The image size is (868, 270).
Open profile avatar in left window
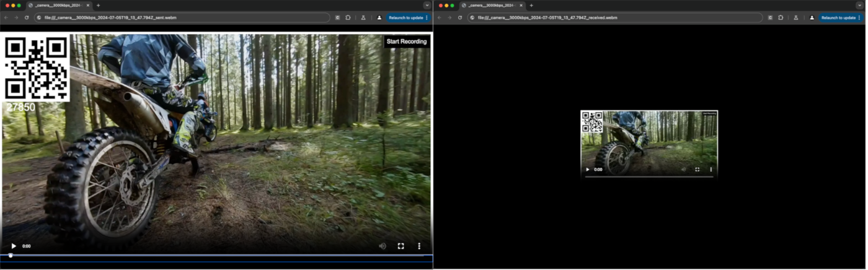click(379, 17)
